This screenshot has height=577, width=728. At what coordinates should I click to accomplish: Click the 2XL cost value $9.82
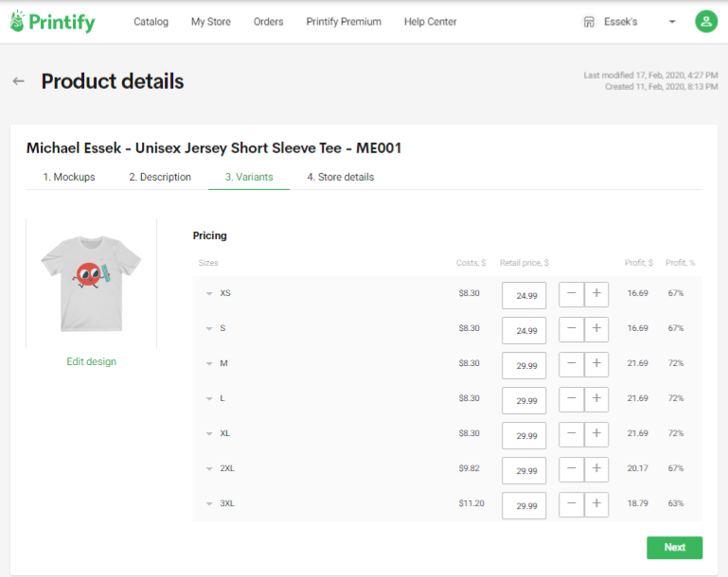(x=469, y=468)
